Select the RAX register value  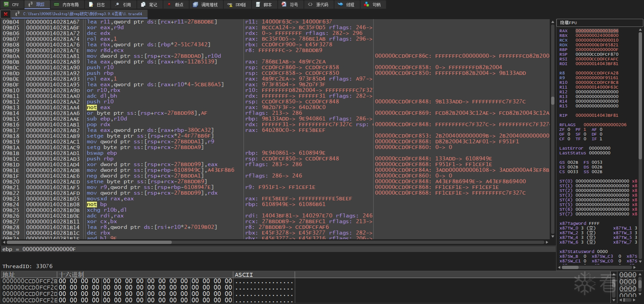pyautogui.click(x=597, y=31)
